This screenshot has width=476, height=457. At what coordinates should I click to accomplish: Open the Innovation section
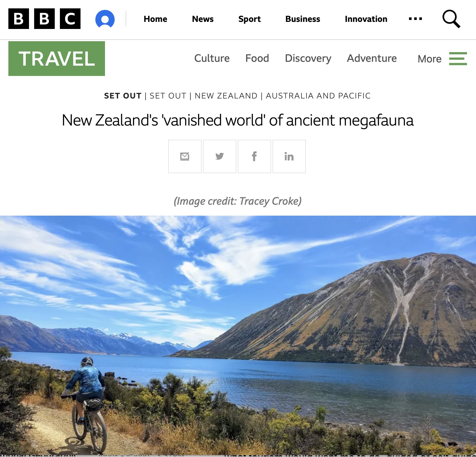(x=366, y=19)
